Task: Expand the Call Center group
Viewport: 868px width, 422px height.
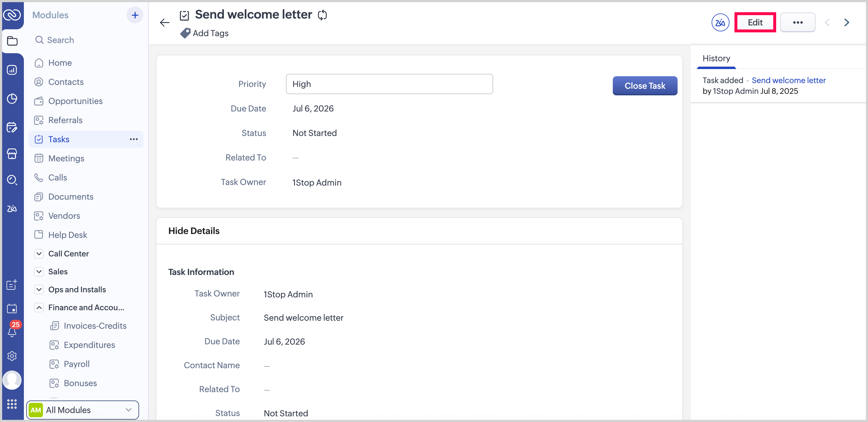Action: (39, 254)
